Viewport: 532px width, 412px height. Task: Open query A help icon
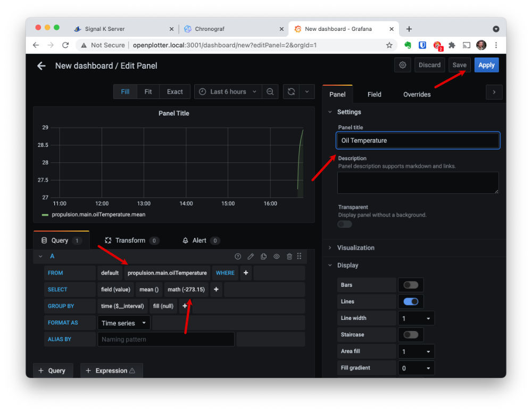pyautogui.click(x=238, y=257)
